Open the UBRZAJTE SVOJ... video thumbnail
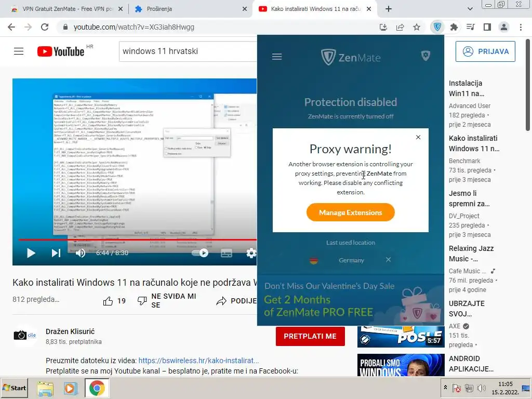The image size is (532, 399). [401, 337]
